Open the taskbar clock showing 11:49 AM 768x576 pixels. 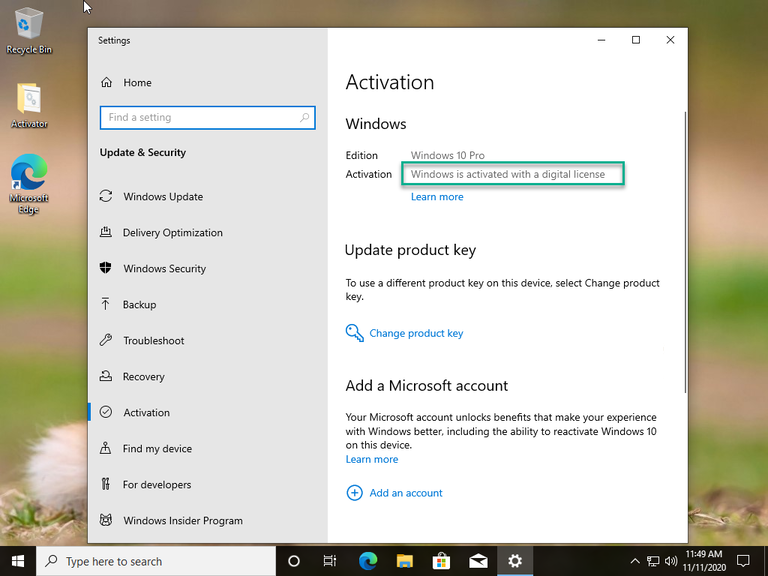pos(704,561)
